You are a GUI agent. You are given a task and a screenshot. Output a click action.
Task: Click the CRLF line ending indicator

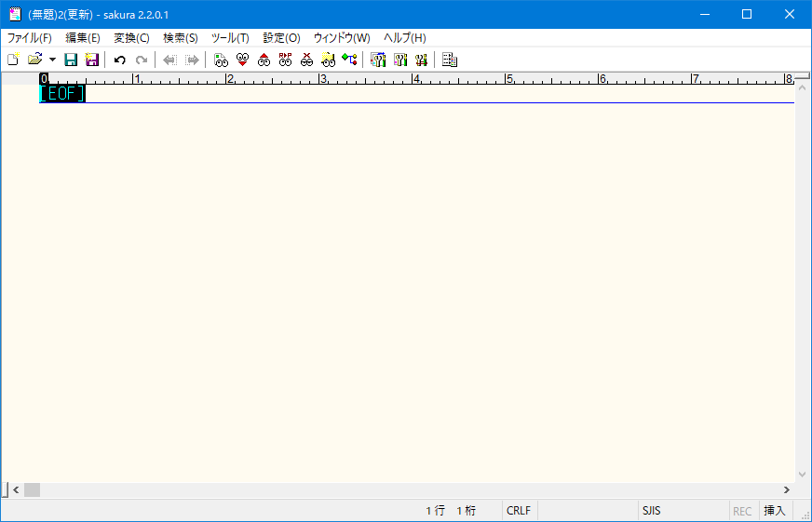pos(519,511)
